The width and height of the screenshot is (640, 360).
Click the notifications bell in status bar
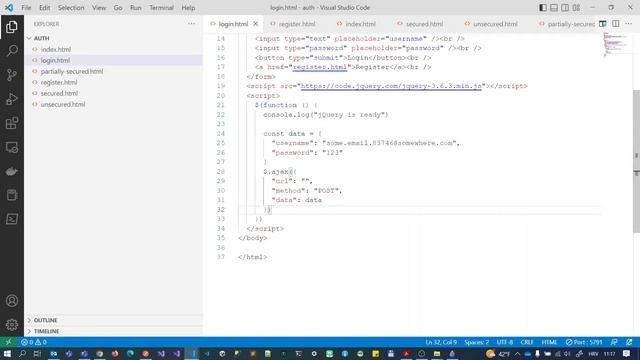coord(629,342)
